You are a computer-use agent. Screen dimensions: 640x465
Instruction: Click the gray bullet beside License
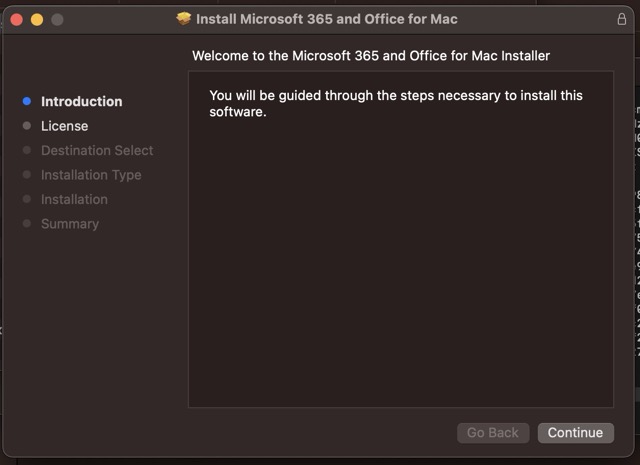coord(27,126)
